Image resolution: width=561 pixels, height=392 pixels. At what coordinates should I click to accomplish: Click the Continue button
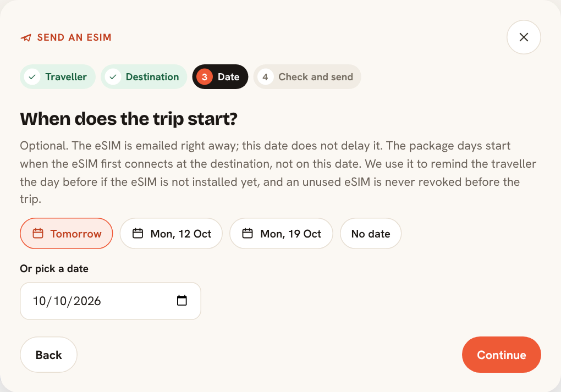coord(501,355)
